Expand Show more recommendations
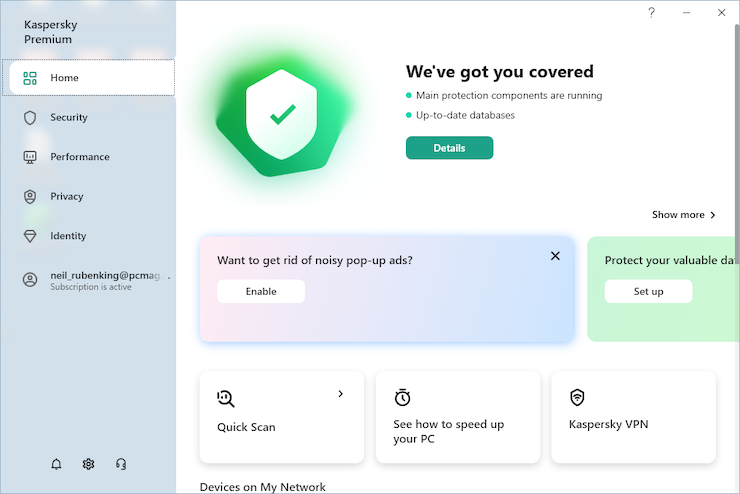This screenshot has width=740, height=494. tap(683, 215)
